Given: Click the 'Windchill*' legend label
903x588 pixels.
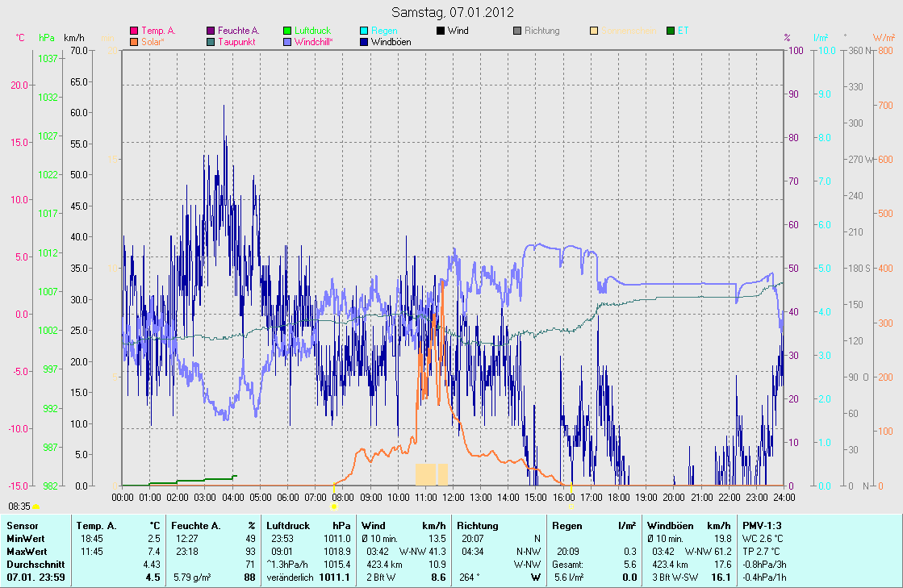Looking at the screenshot, I should 314,42.
